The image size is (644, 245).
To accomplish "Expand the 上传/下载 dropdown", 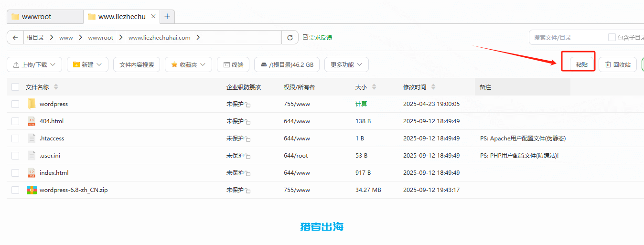I will click(34, 64).
